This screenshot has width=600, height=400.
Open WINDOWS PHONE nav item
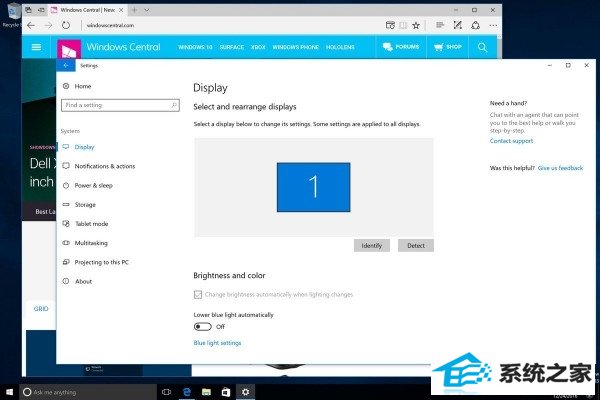(x=295, y=47)
